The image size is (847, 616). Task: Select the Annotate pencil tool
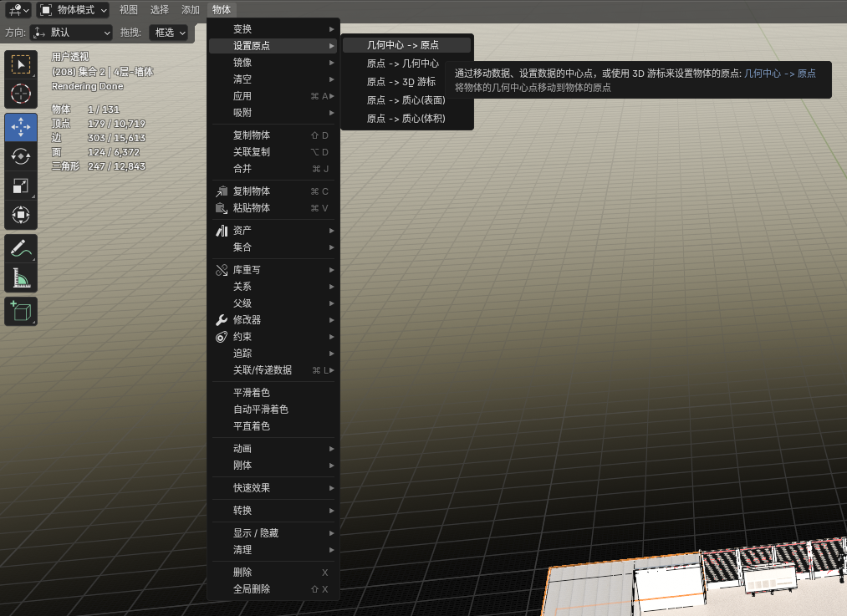coord(21,248)
